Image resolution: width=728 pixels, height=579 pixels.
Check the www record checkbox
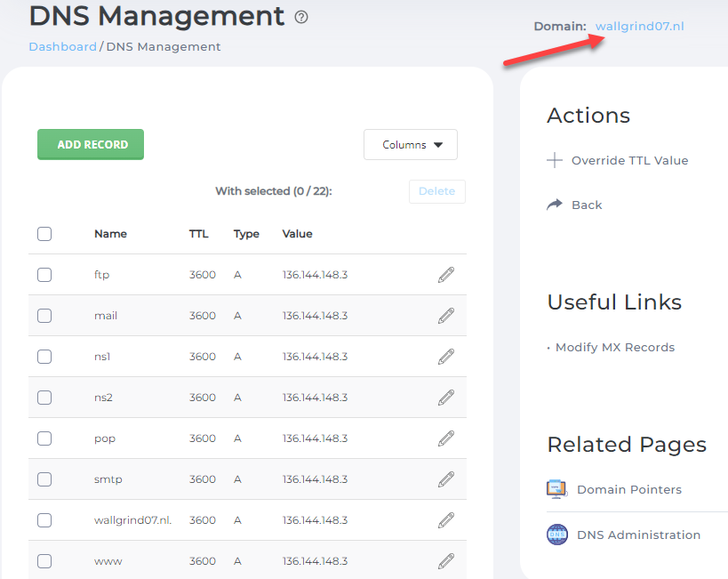44,561
